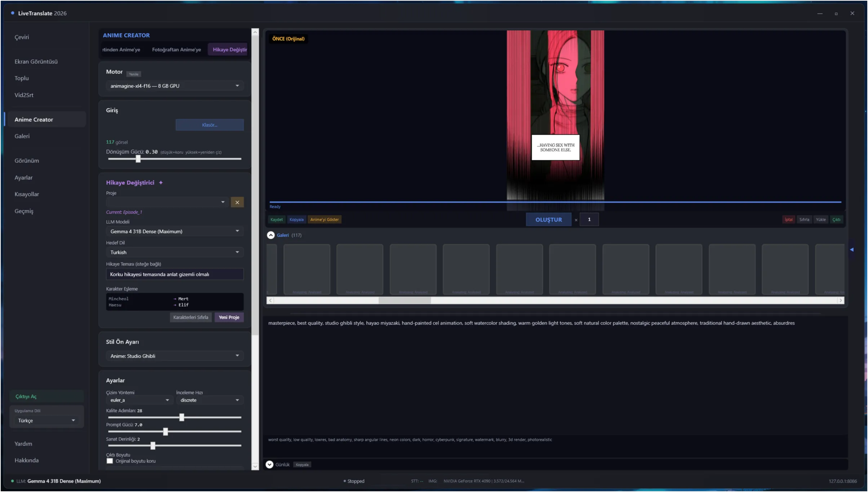Click the Yenile refresh button beside Motor
Viewport: 868px width, 492px height.
pos(133,74)
